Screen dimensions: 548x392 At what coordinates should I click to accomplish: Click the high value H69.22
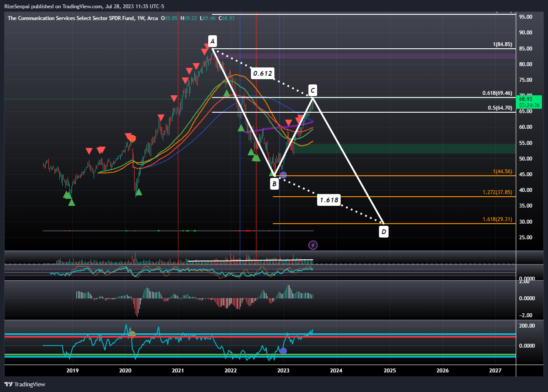coord(189,18)
